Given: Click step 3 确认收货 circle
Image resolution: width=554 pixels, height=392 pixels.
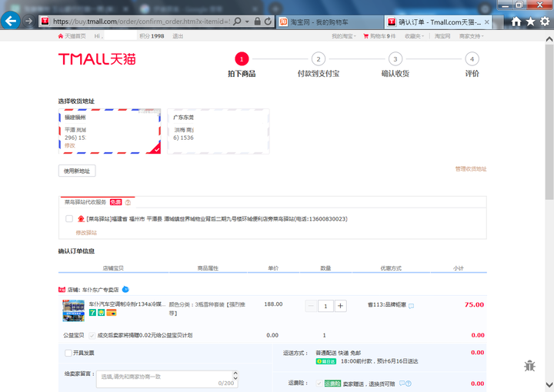Looking at the screenshot, I should 395,59.
